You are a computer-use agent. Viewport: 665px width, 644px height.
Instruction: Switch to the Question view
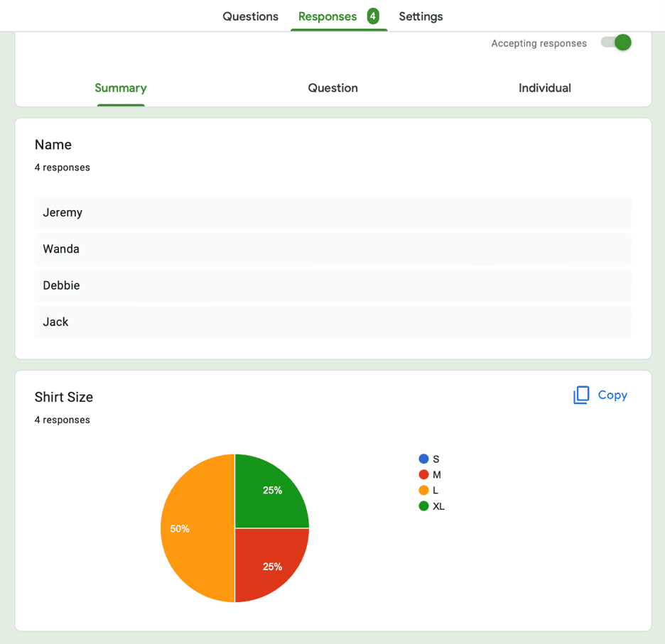coord(332,88)
